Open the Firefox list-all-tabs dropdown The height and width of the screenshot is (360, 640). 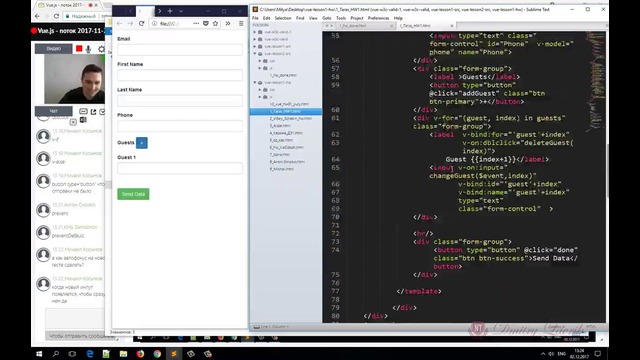[x=181, y=11]
